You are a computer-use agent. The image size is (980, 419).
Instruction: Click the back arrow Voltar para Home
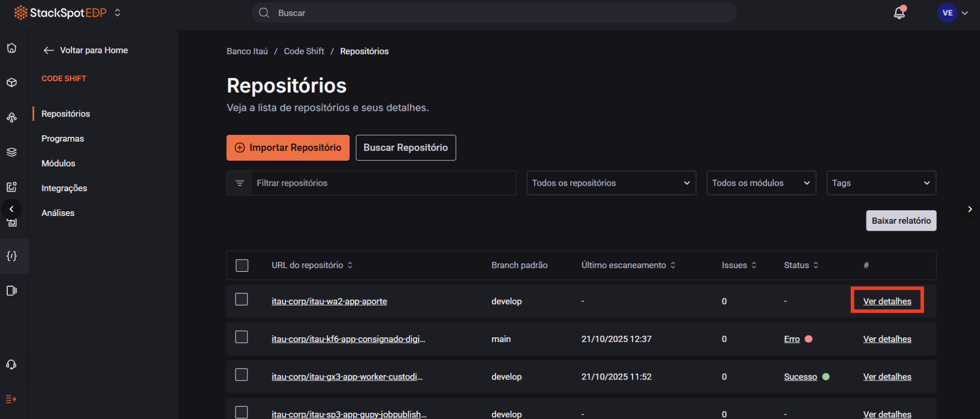click(49, 50)
